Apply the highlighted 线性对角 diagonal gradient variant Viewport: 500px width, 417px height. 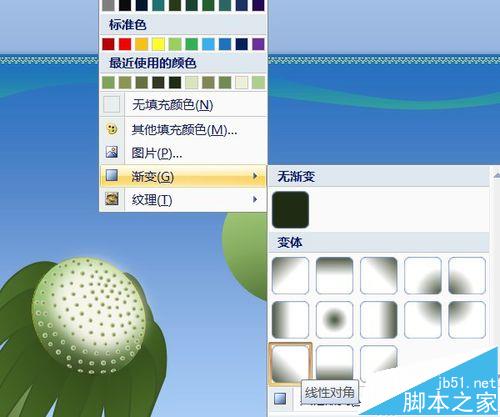pyautogui.click(x=290, y=364)
